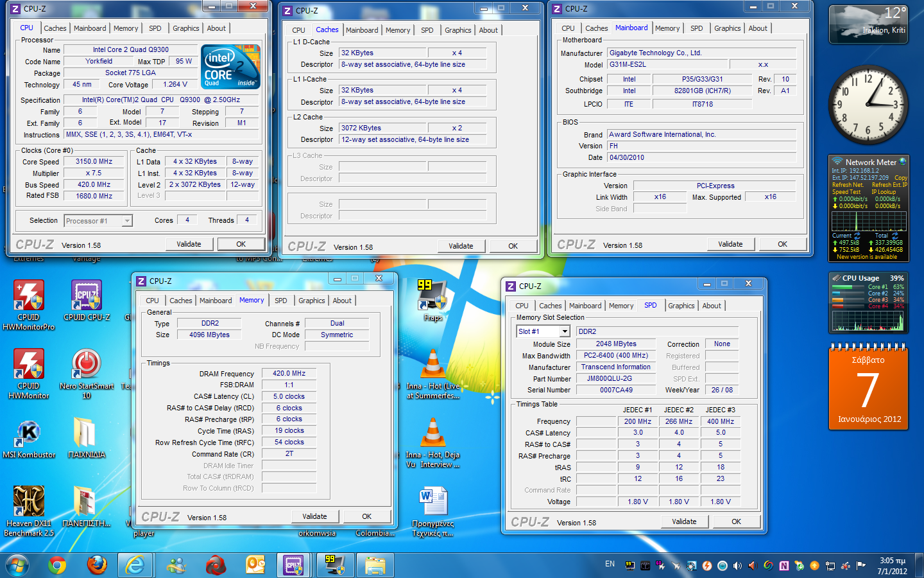Screen dimensions: 924x578
Task: Open the CPUID CPU-Z desktop shortcut
Action: [x=87, y=301]
